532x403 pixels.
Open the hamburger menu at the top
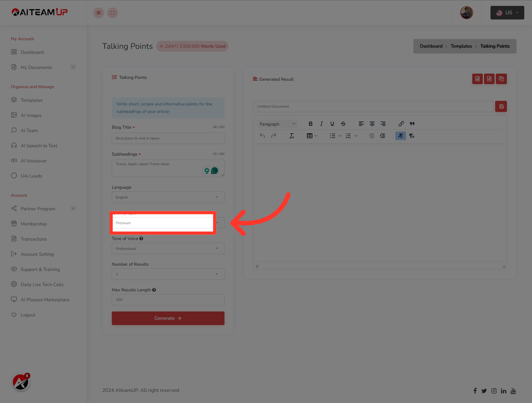pos(98,13)
